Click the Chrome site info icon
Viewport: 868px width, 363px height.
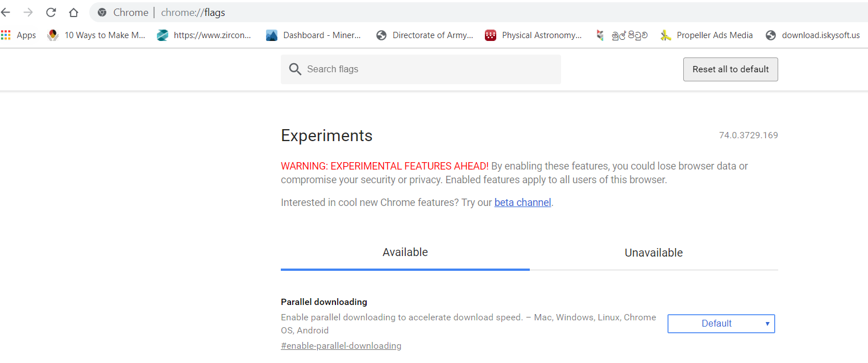[102, 12]
